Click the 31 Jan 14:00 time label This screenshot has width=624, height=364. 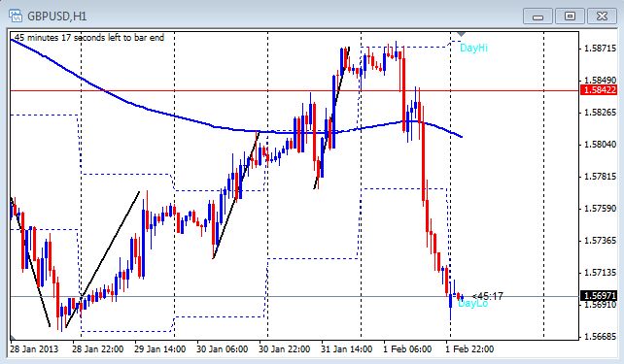pyautogui.click(x=347, y=349)
